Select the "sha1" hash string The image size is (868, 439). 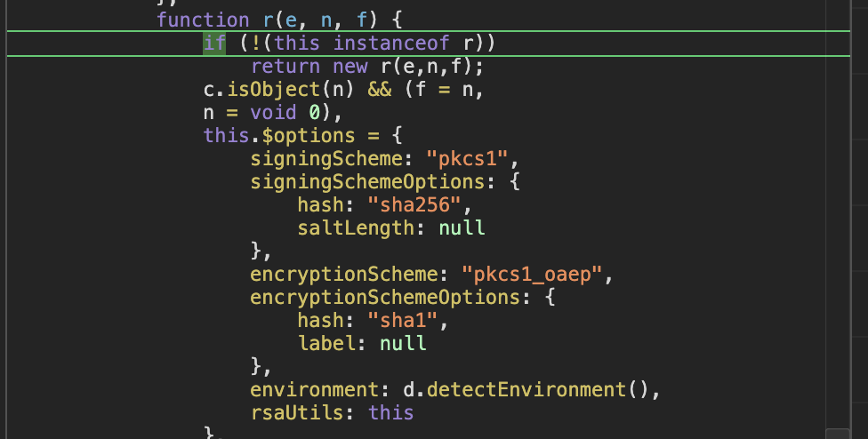click(403, 320)
